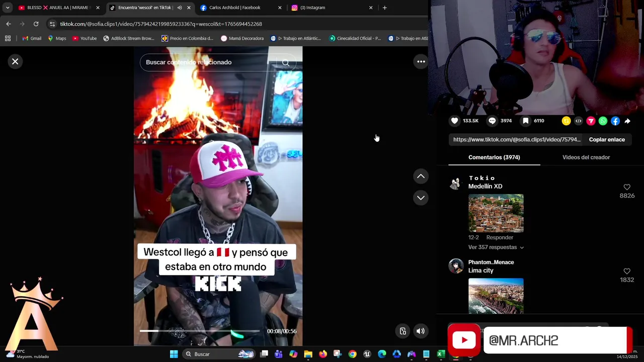644x362 pixels.
Task: Go to the next video arrow
Action: click(x=421, y=198)
